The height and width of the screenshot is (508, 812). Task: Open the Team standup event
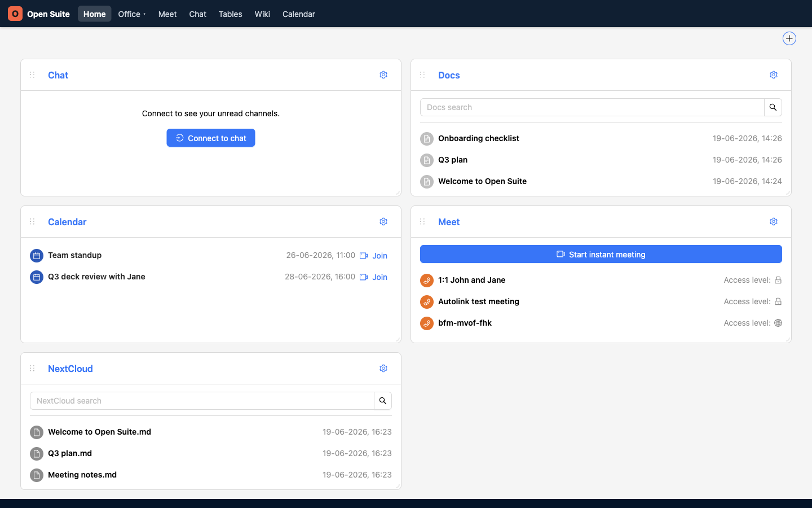coord(75,255)
